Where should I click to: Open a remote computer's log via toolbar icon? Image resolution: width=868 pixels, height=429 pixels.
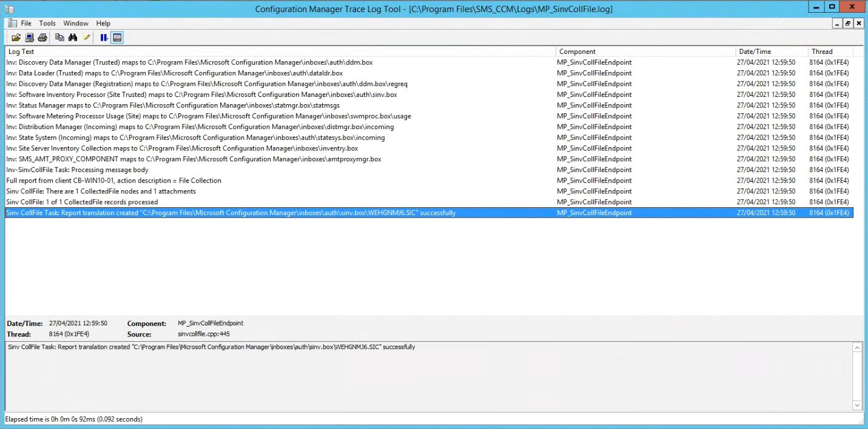(x=29, y=37)
